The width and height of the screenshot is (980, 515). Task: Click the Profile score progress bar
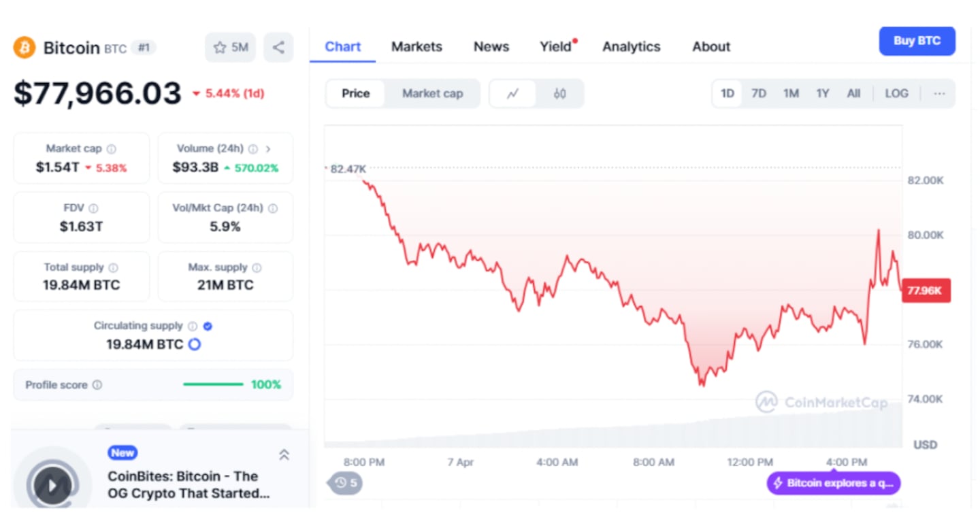213,385
